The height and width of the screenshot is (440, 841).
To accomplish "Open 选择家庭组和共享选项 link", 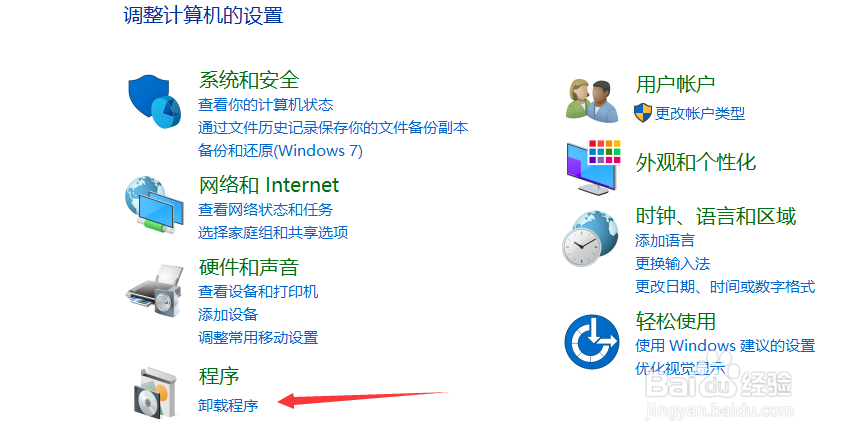I will coord(273,232).
